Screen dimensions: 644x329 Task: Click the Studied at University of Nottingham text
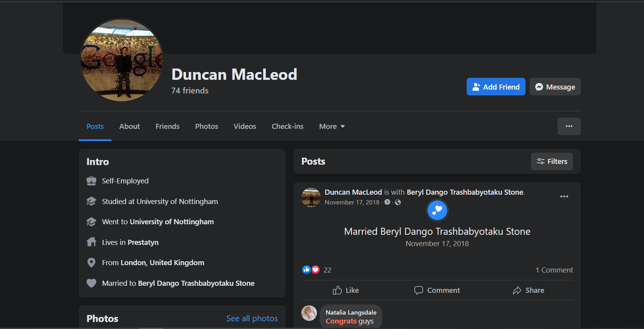[160, 201]
